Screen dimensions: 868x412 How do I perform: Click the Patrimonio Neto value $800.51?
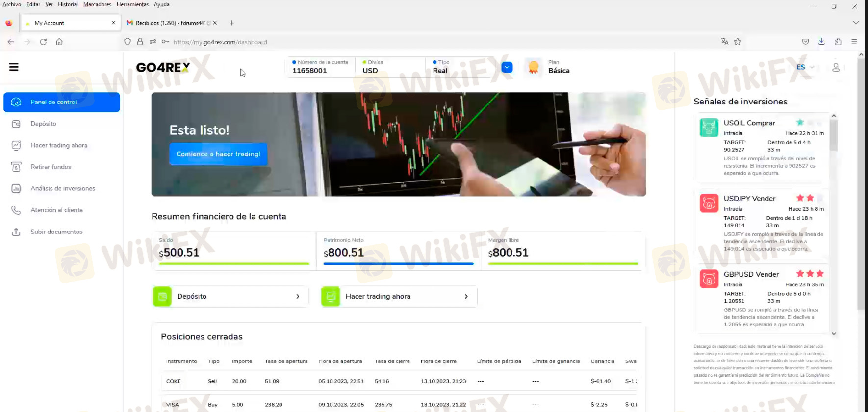(x=344, y=253)
